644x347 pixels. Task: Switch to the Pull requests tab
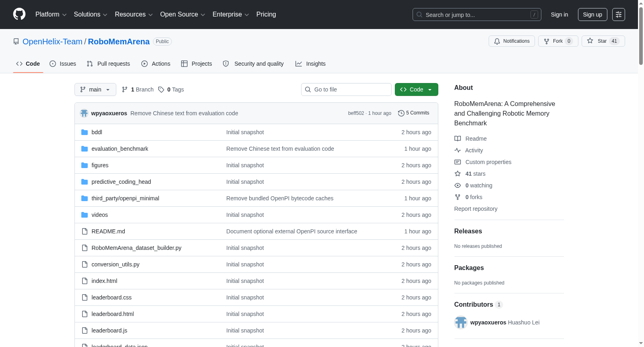[x=108, y=64]
